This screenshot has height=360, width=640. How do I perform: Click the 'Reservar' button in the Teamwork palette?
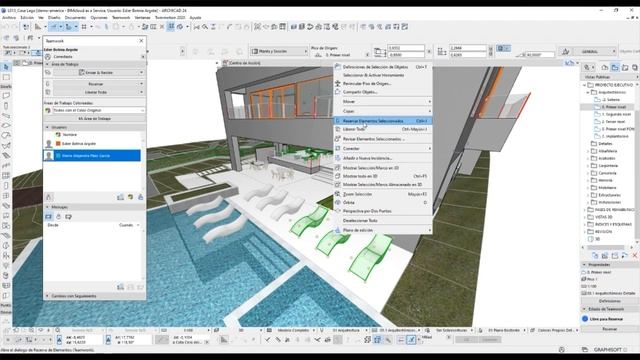[x=96, y=84]
